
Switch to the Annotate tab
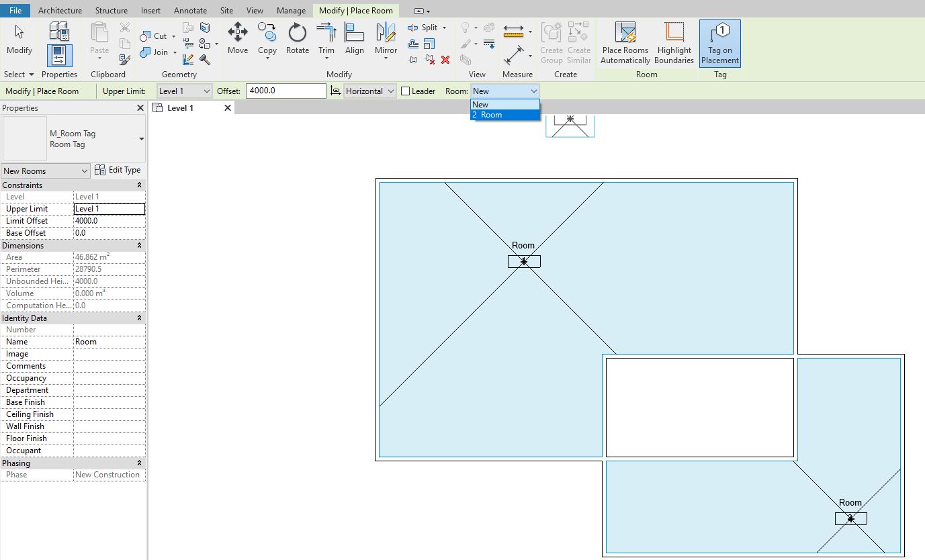[190, 11]
